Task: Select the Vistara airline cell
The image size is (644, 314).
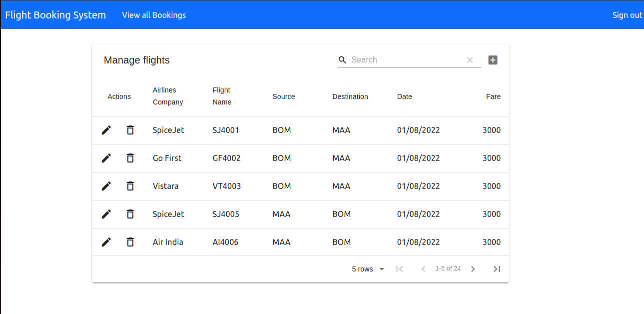Action: [x=165, y=186]
